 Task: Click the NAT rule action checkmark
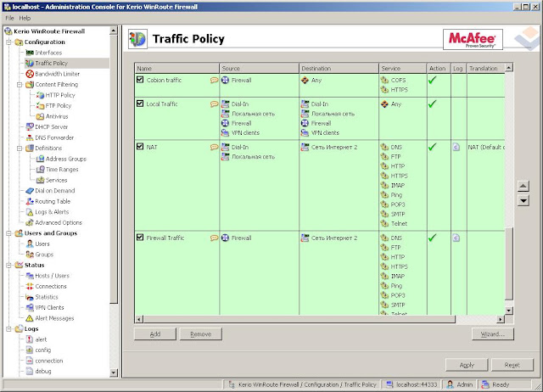point(432,147)
